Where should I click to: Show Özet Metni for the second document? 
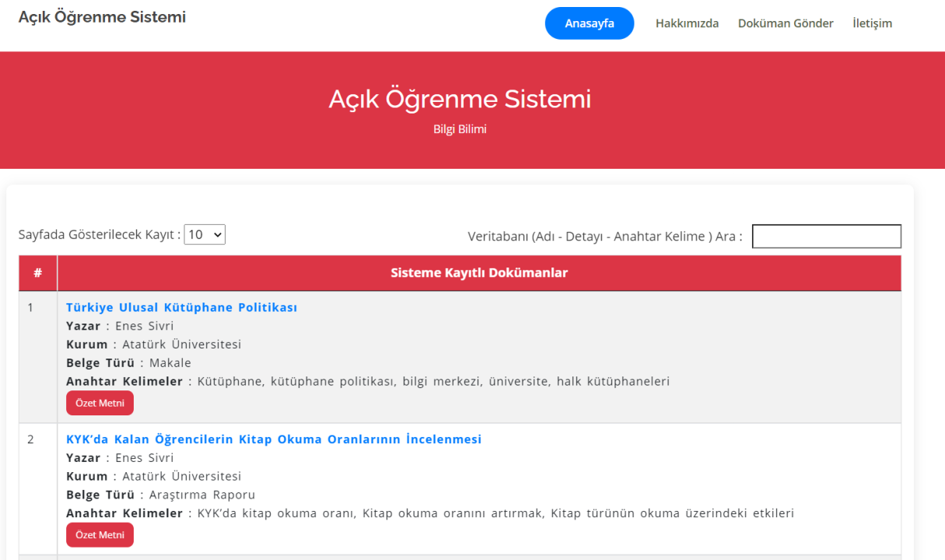pos(100,534)
